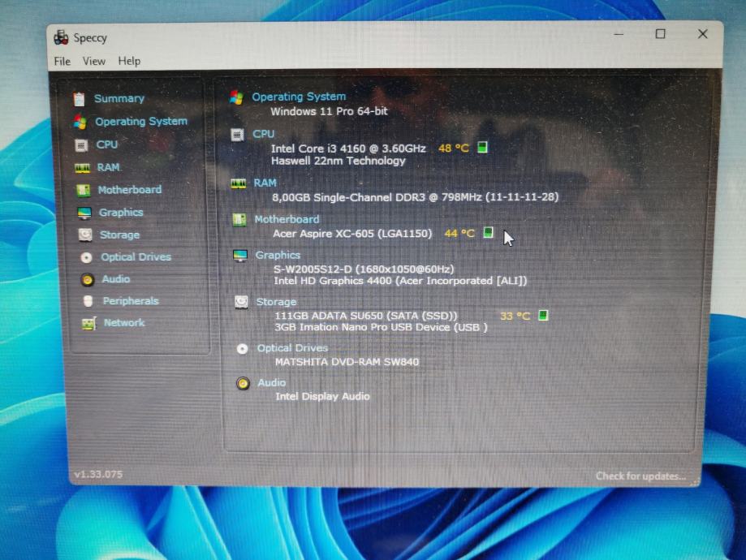This screenshot has height=560, width=746.
Task: Click 3GB Imation Nano Pro USB Device line
Action: pyautogui.click(x=381, y=327)
